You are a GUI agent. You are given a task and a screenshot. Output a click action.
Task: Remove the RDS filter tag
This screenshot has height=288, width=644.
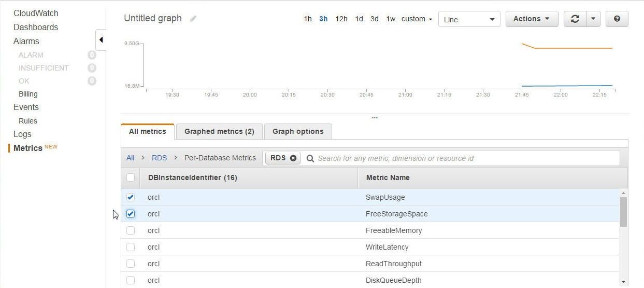pos(293,158)
